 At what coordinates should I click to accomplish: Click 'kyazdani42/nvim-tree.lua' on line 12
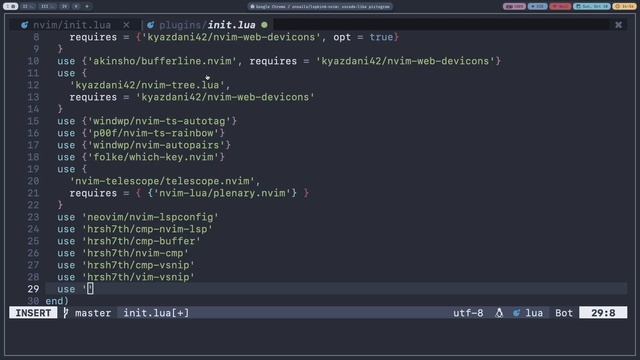coord(147,85)
